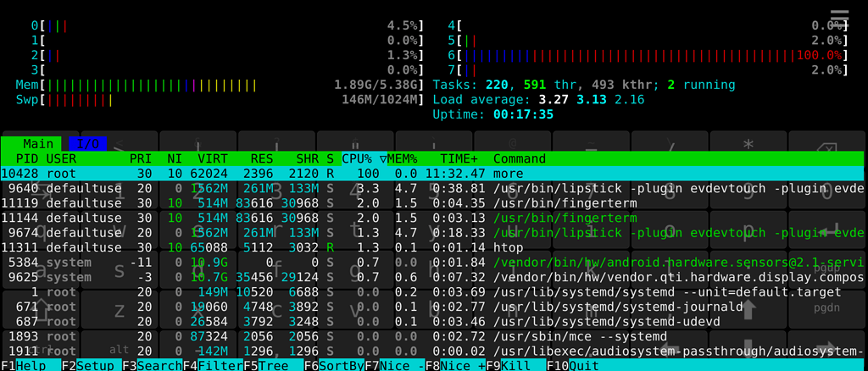Click F8 Nice + to raise niceness
The image size is (868, 371).
point(455,365)
